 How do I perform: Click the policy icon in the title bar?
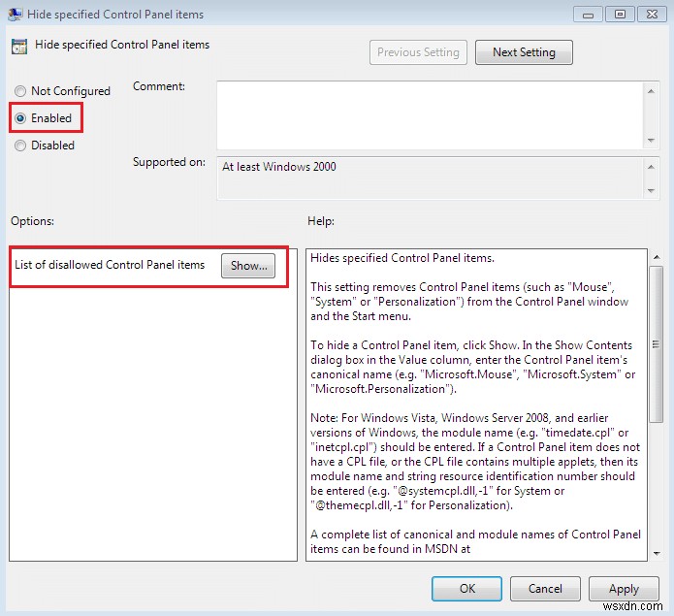16,15
